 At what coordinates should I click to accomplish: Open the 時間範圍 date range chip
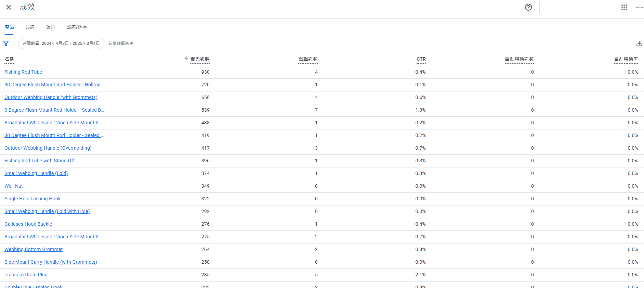coord(61,43)
